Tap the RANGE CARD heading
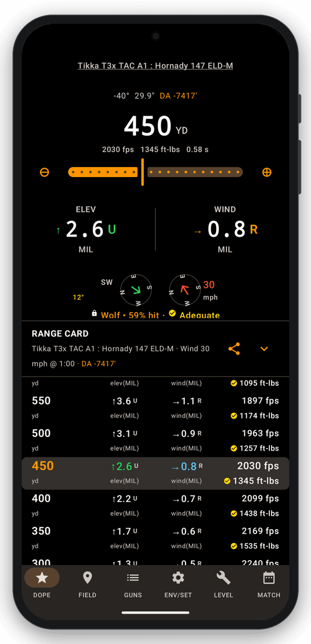Viewport: 311px width, 644px height. coord(60,334)
